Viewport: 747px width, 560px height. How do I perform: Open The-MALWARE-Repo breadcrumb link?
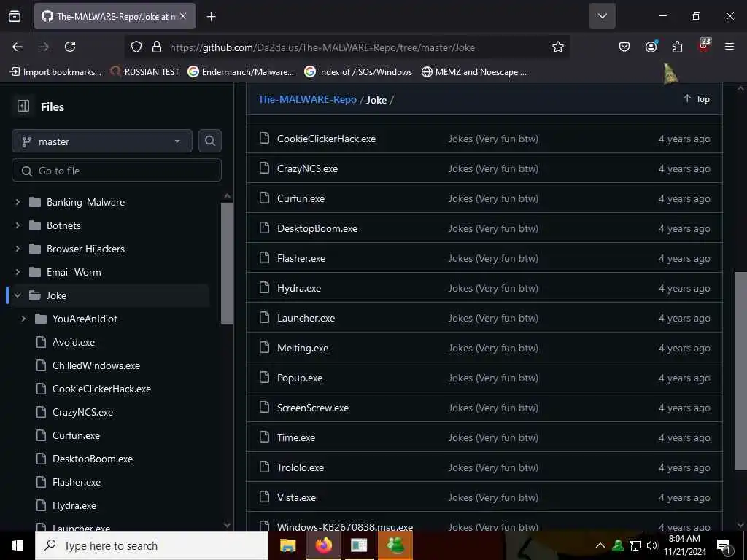(x=307, y=99)
